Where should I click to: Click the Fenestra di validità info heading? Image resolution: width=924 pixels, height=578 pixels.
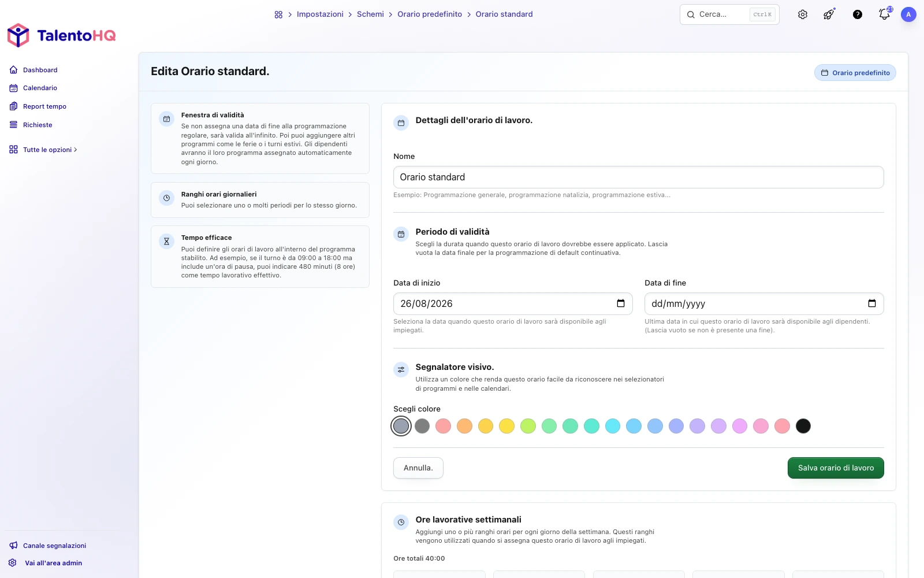pos(213,115)
